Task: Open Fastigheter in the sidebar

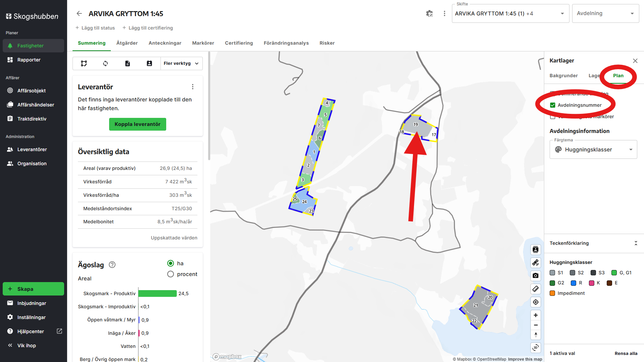Action: (x=33, y=46)
